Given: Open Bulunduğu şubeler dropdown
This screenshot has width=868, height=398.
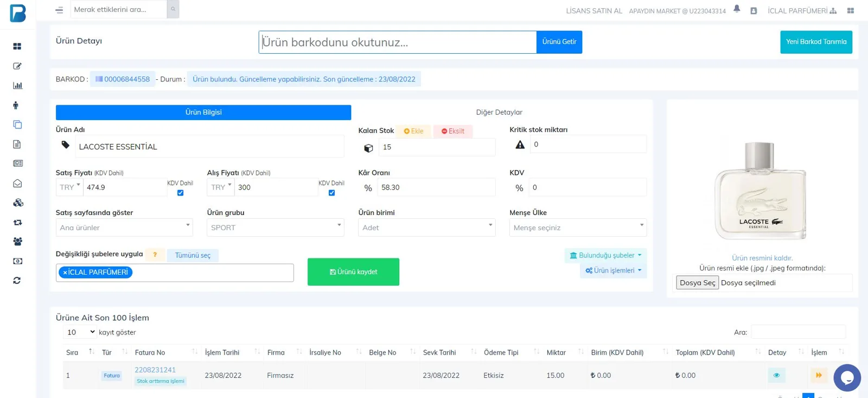Looking at the screenshot, I should click(605, 255).
